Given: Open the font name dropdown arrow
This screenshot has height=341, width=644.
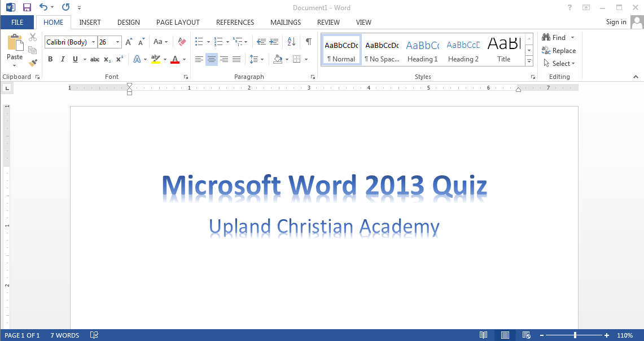Looking at the screenshot, I should [x=94, y=42].
